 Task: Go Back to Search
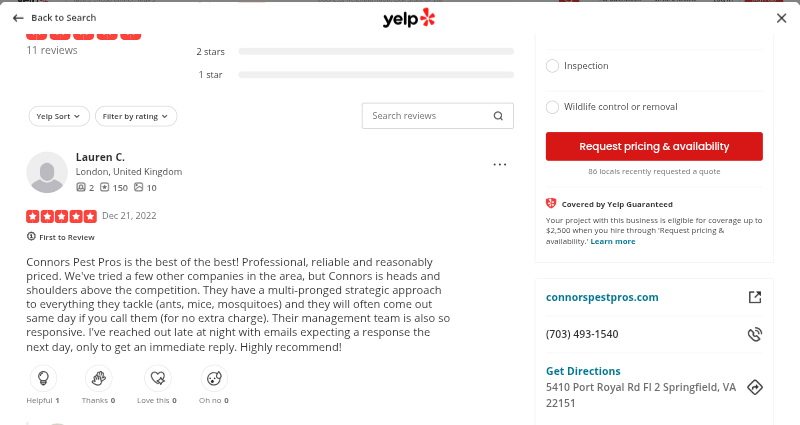click(55, 18)
